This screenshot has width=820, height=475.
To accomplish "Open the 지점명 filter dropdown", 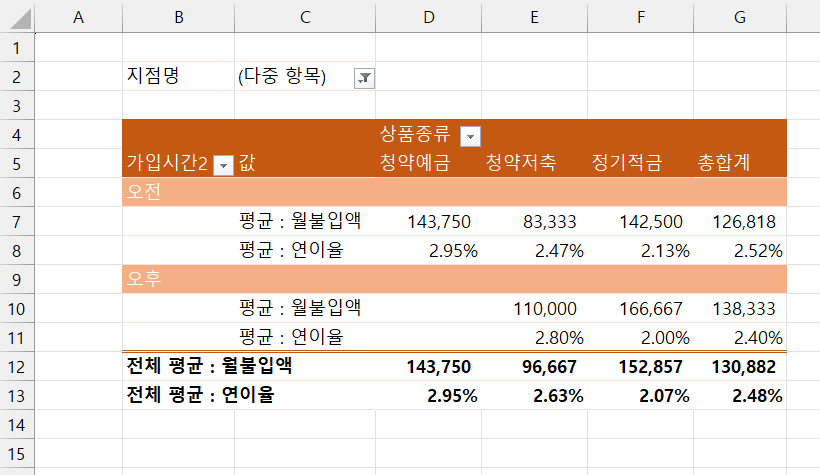I will (364, 78).
